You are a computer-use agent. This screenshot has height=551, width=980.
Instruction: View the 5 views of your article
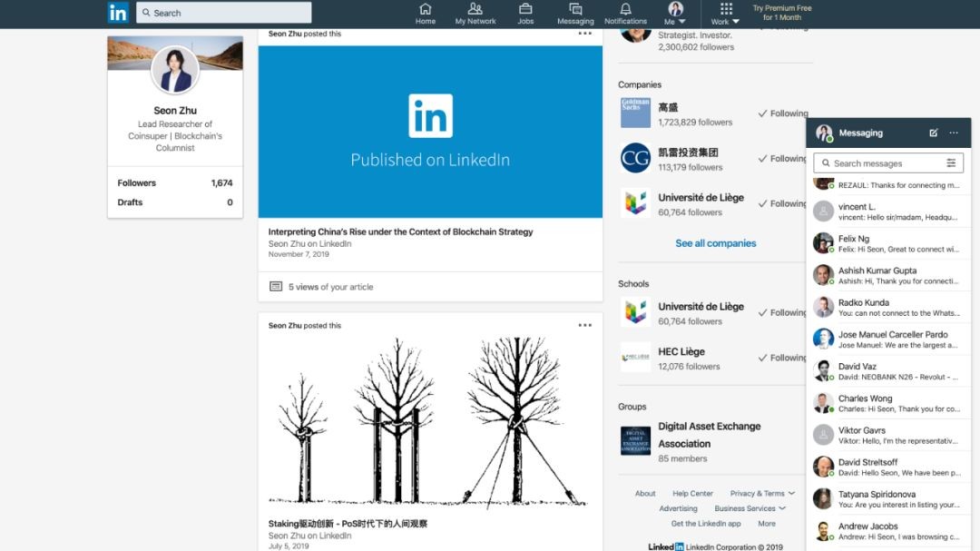click(x=330, y=287)
